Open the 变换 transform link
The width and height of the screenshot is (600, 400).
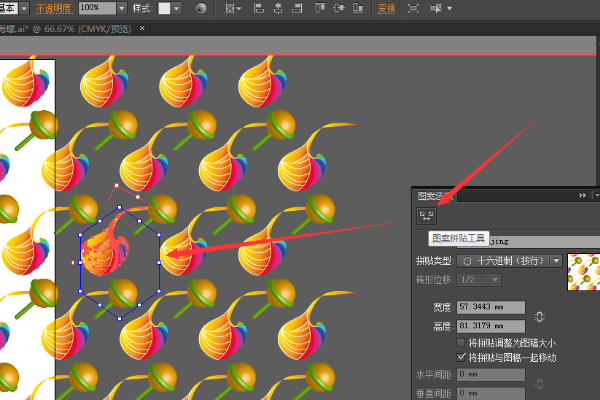pyautogui.click(x=386, y=8)
